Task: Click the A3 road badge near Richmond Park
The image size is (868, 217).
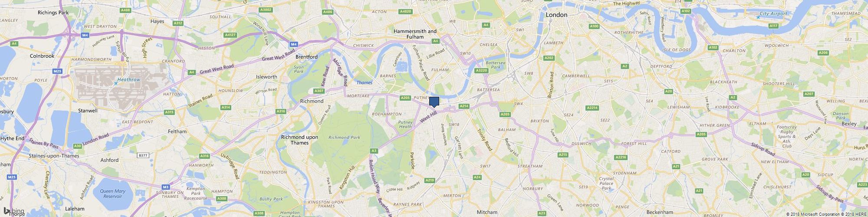Action: (x=374, y=151)
